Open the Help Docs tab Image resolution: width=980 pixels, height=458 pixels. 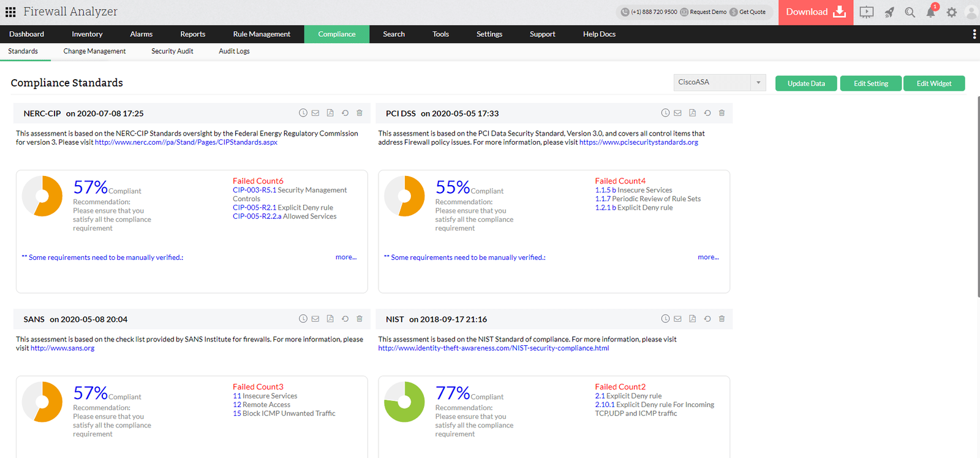pyautogui.click(x=599, y=34)
